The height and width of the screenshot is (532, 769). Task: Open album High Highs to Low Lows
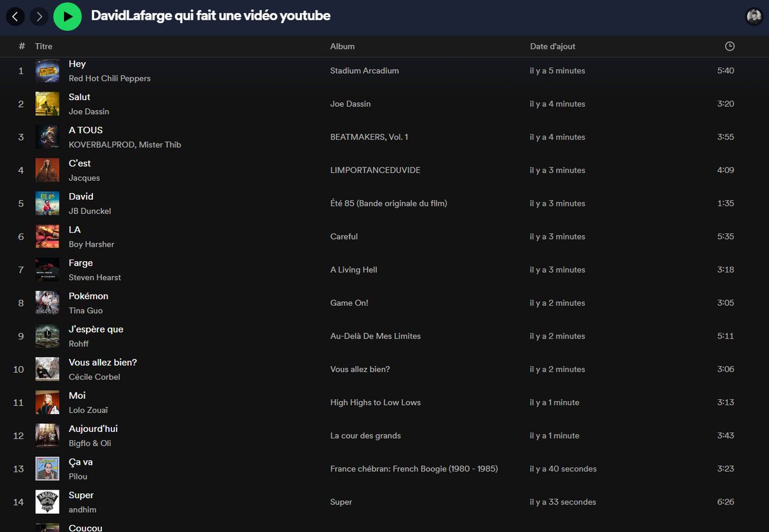[376, 403]
